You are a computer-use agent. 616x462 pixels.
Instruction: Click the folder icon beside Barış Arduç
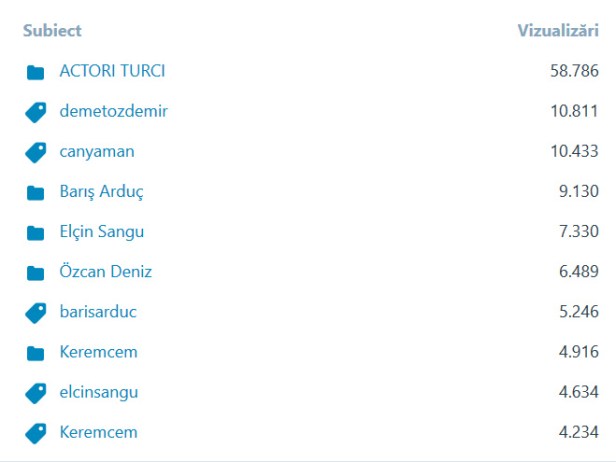tap(36, 192)
